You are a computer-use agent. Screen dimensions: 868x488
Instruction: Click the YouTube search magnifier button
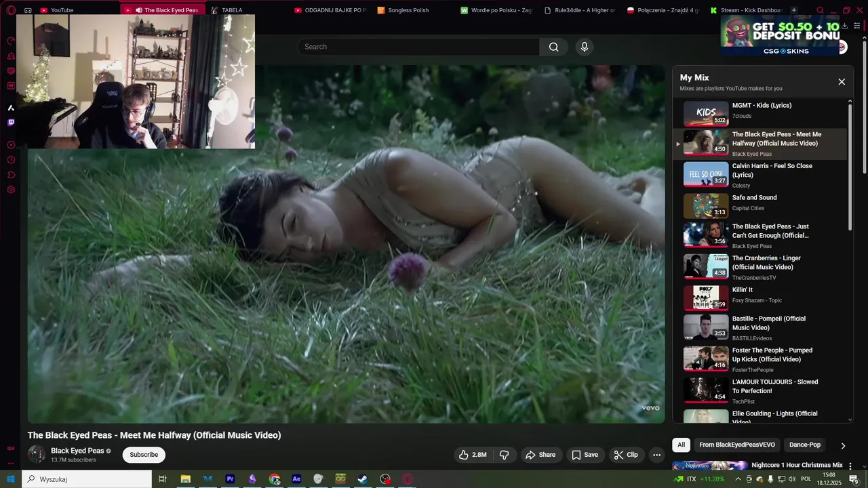tap(554, 47)
